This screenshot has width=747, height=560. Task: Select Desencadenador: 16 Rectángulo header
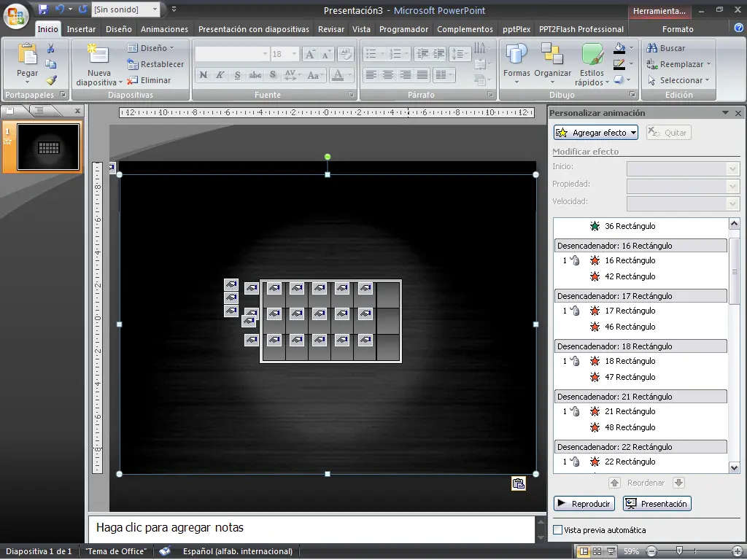640,246
